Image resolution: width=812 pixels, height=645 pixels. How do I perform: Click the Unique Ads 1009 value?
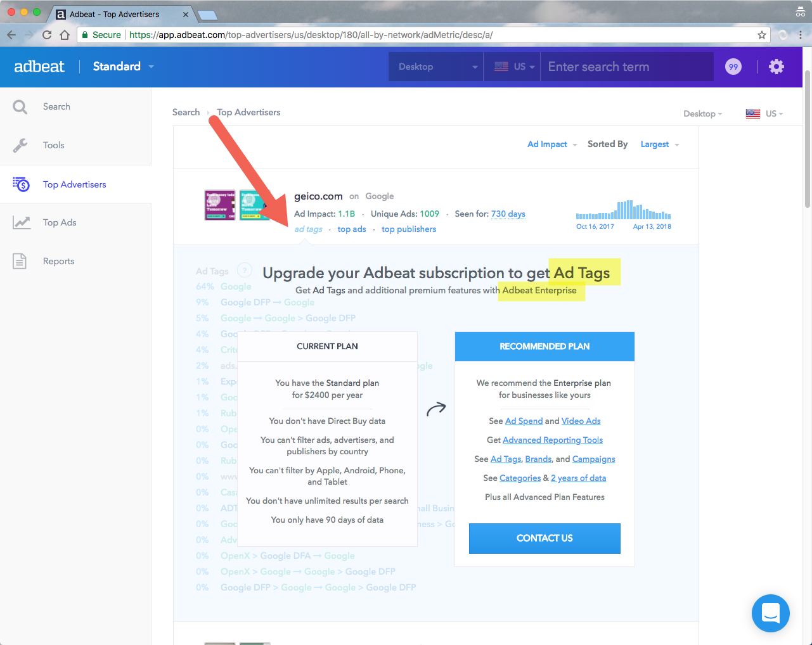[429, 214]
